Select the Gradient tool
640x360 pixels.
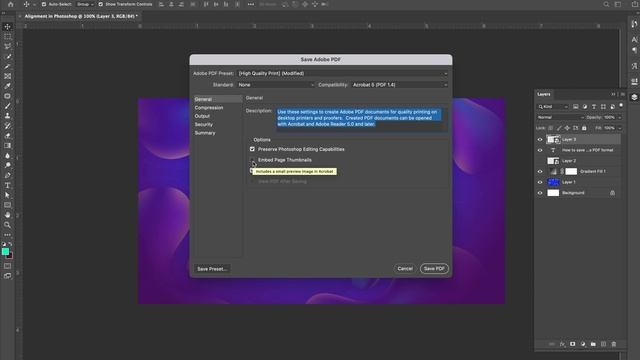pyautogui.click(x=7, y=146)
